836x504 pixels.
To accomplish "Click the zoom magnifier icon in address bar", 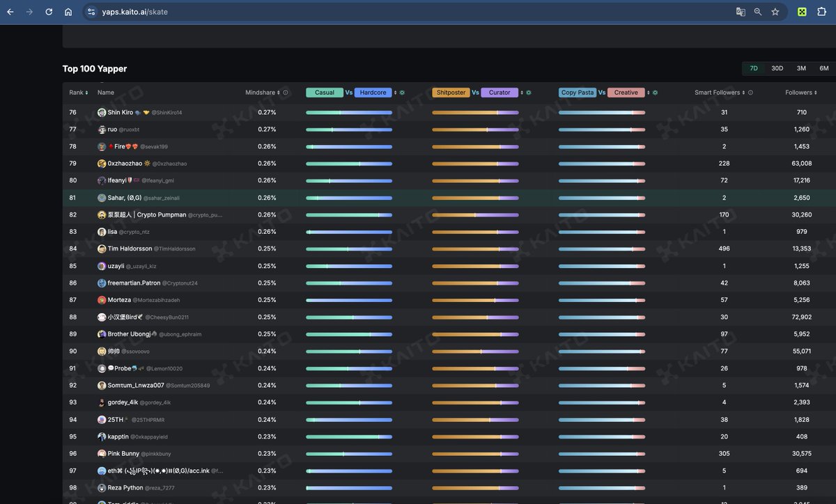I will click(758, 12).
